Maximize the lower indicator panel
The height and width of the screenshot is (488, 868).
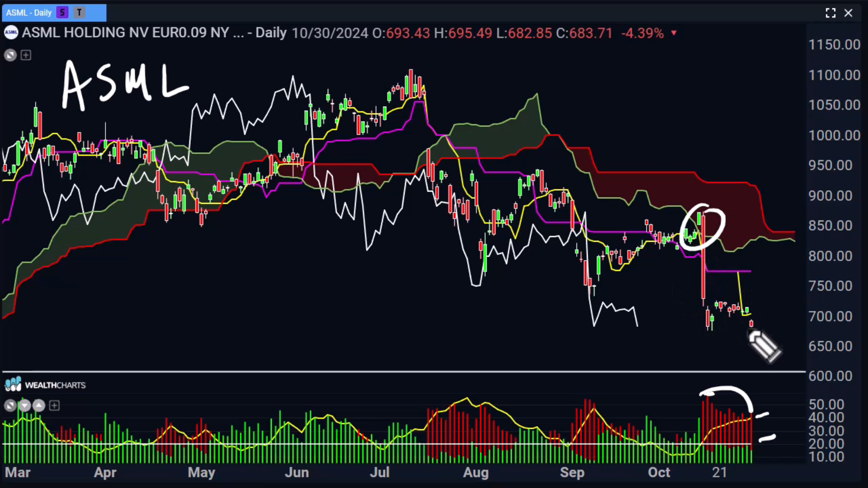point(10,405)
